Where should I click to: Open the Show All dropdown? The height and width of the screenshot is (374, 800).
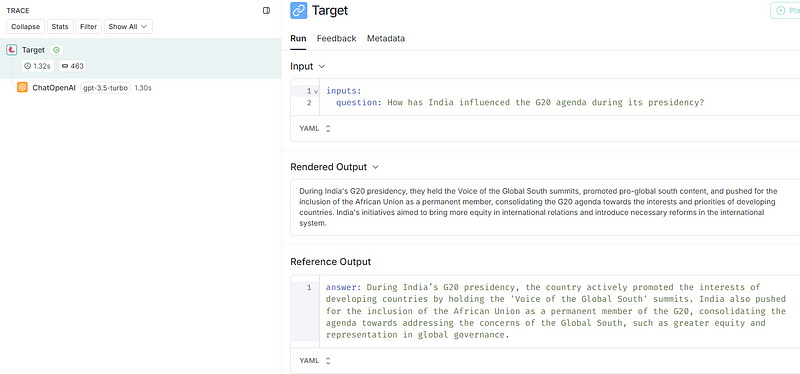tap(128, 27)
